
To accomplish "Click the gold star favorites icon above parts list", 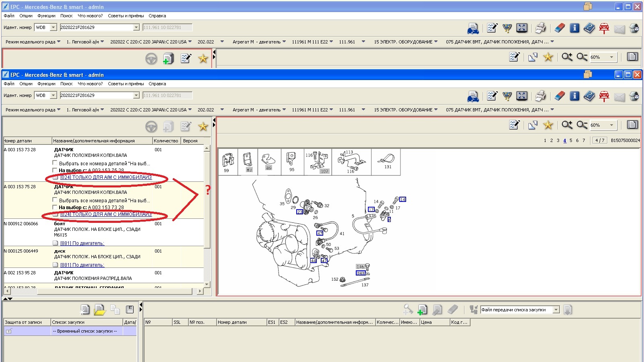I will pos(203,127).
